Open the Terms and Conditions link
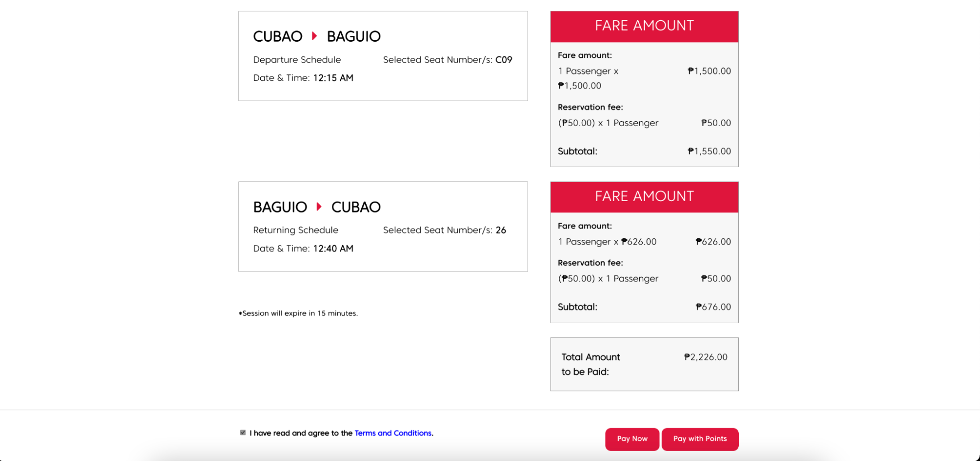Image resolution: width=980 pixels, height=461 pixels. [393, 433]
